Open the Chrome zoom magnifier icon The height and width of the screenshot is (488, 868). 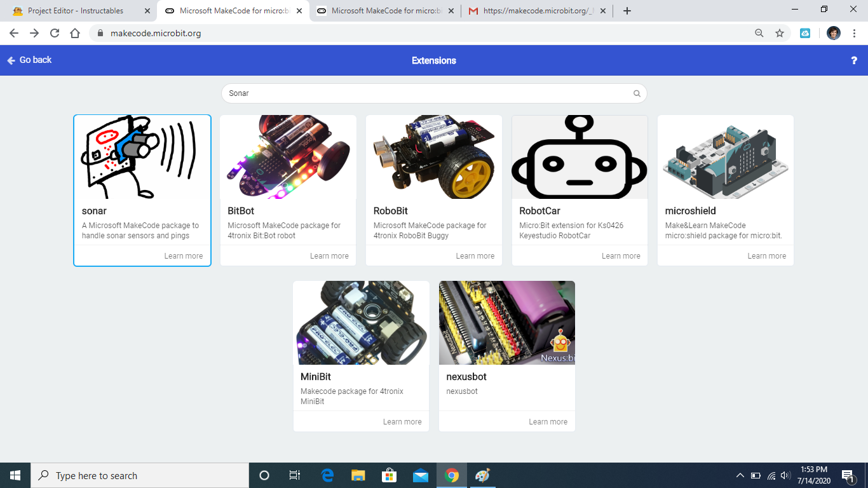tap(759, 33)
